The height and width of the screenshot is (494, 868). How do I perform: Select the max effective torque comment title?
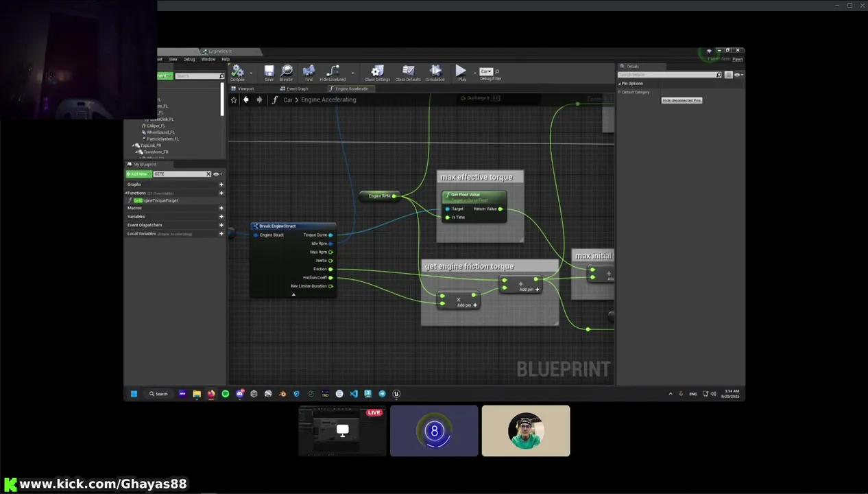point(477,177)
